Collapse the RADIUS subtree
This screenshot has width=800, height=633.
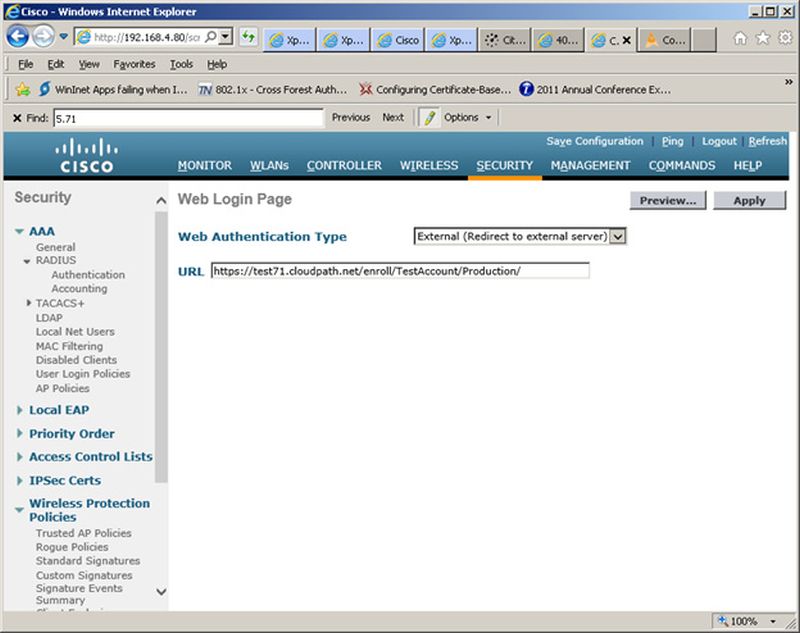click(27, 261)
